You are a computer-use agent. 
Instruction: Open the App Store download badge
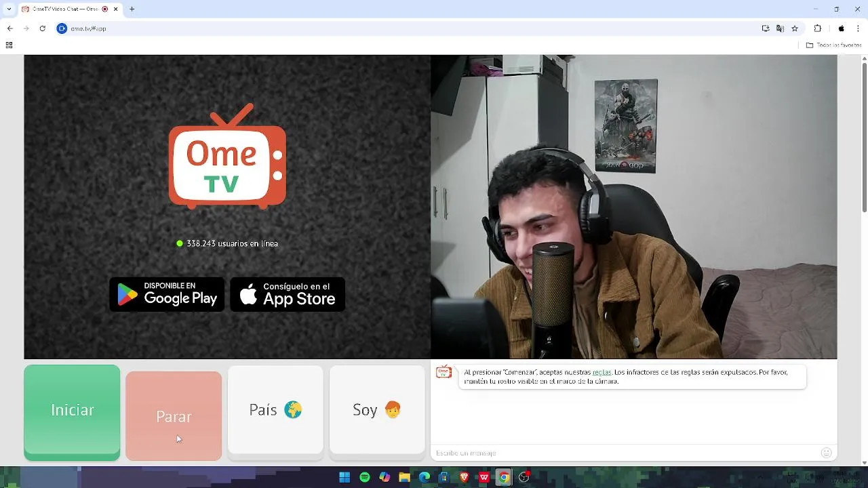[288, 294]
